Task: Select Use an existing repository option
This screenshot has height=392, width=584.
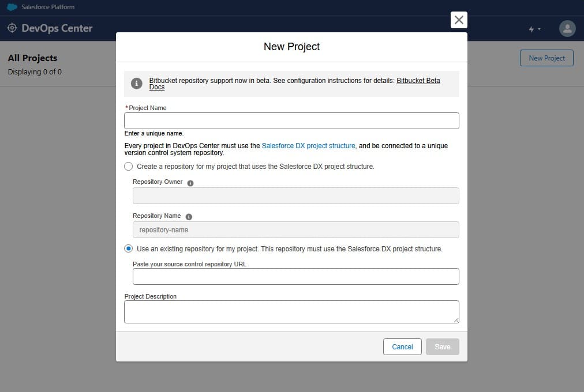Action: (x=129, y=248)
